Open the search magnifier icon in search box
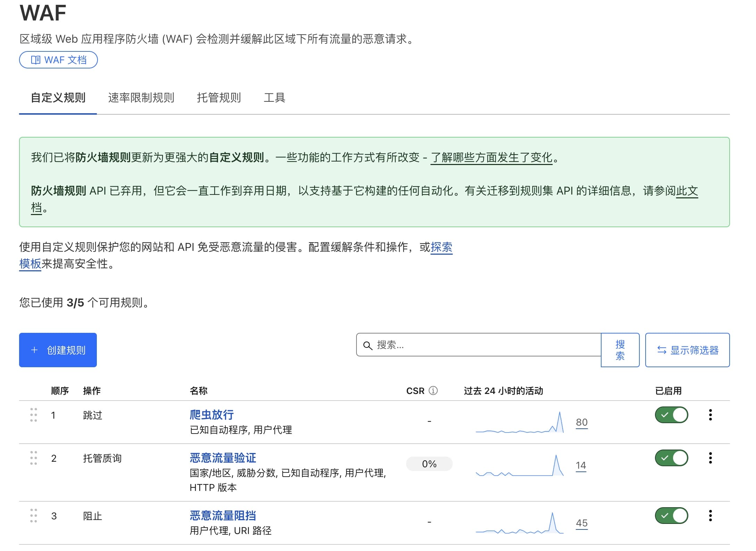The width and height of the screenshot is (756, 551). pos(369,345)
